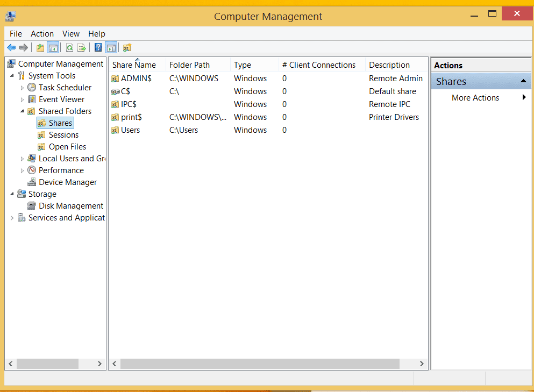
Task: Click the Performance gauge icon
Action: [32, 170]
